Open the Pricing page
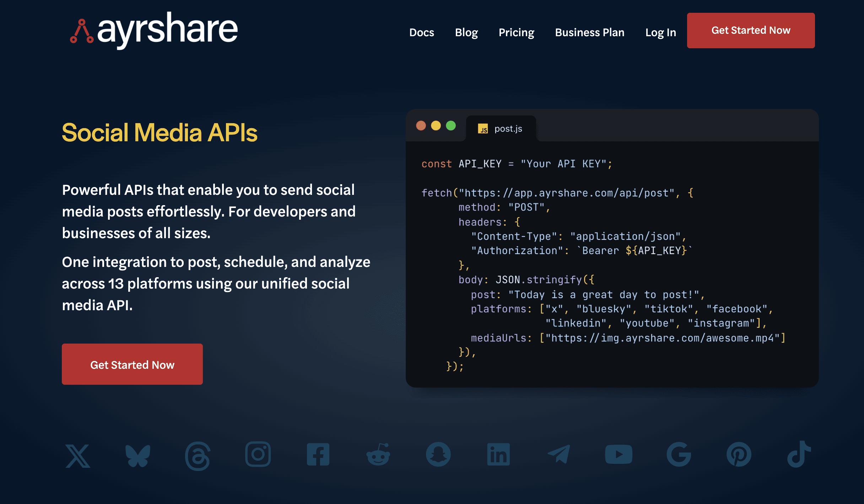 tap(516, 32)
